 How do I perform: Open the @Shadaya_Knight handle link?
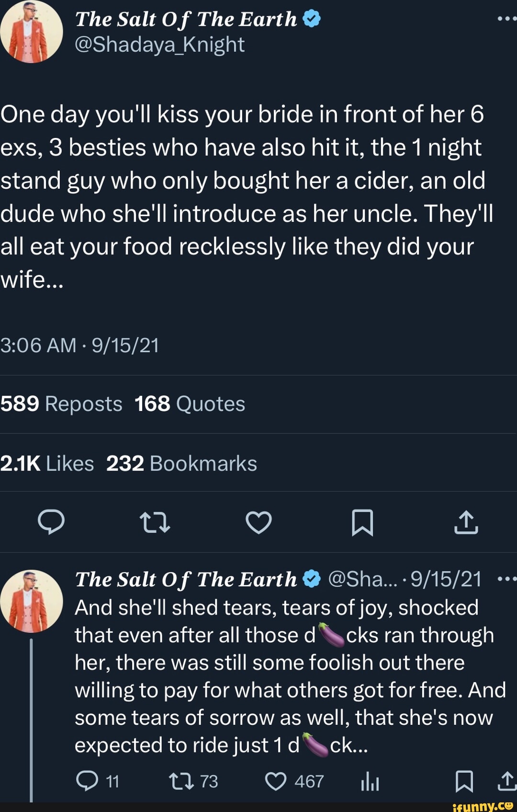click(x=160, y=45)
